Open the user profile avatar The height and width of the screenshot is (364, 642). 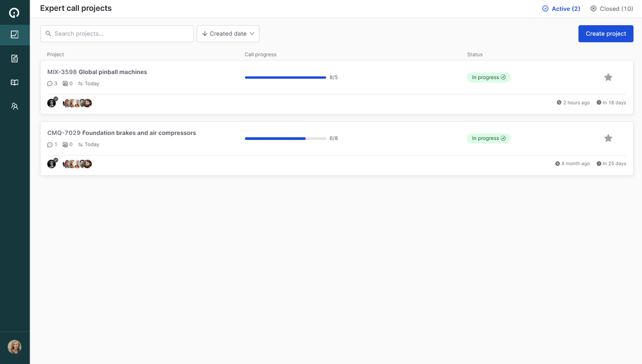pos(14,347)
